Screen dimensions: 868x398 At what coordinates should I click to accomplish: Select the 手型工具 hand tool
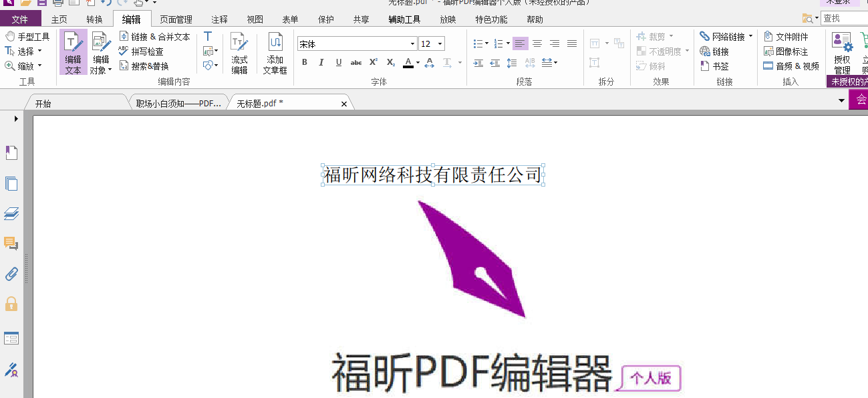coord(27,37)
